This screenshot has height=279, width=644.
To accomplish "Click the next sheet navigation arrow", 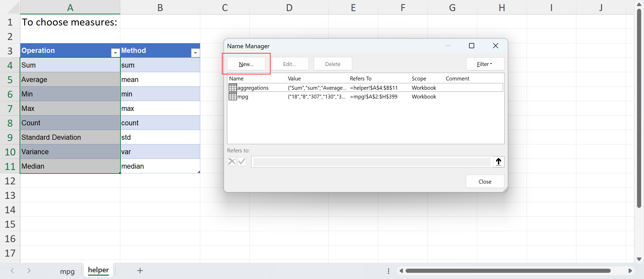I will 29,270.
